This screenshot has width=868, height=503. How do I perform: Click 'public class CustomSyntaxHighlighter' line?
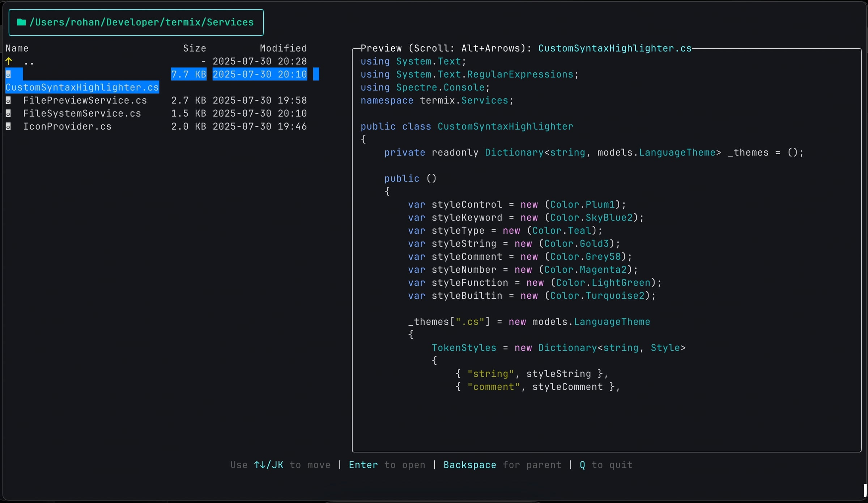(x=467, y=126)
